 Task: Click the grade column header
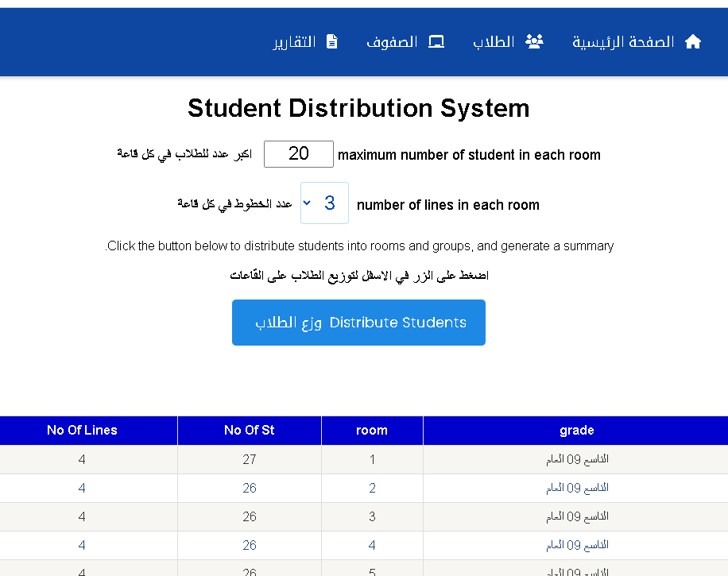[x=576, y=431]
